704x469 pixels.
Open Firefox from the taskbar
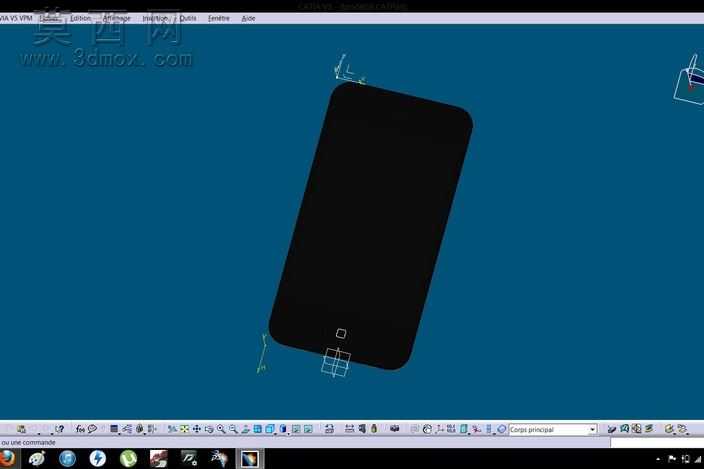point(8,458)
